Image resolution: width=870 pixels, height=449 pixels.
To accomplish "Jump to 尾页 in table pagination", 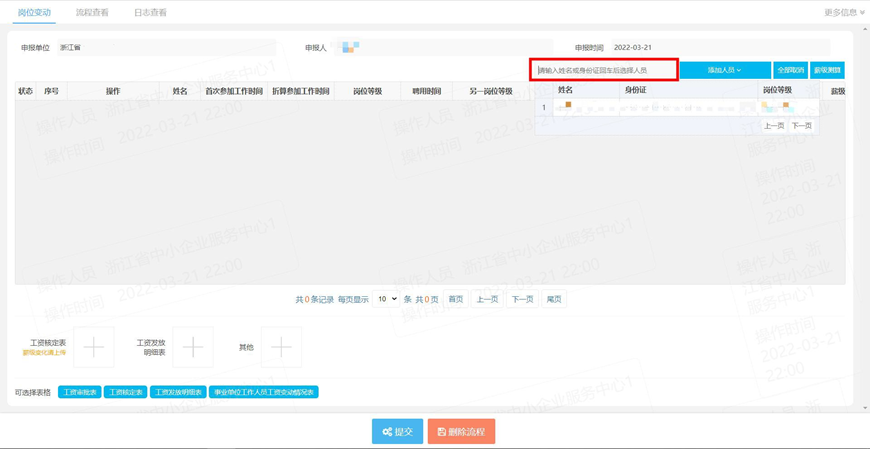I will 554,299.
